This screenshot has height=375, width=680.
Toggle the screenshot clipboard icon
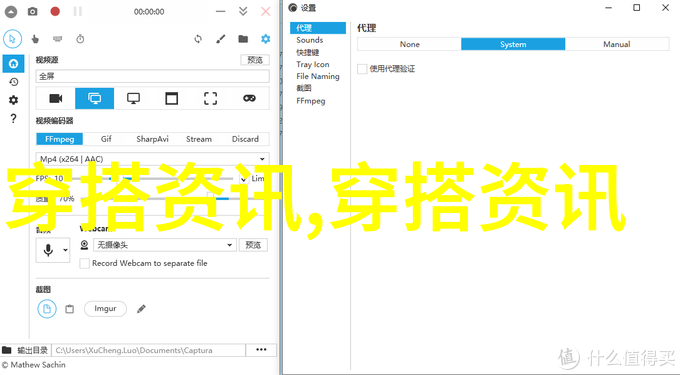click(69, 309)
